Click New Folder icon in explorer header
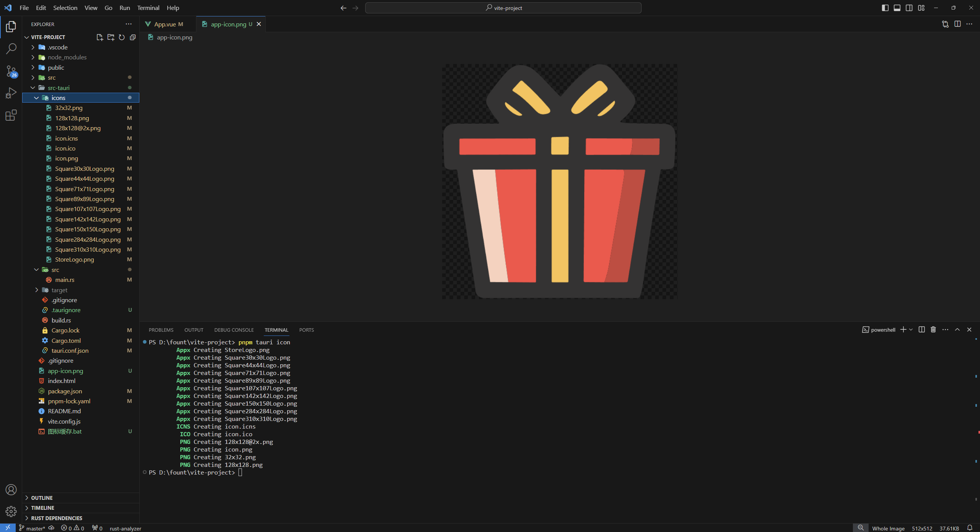 (x=111, y=37)
